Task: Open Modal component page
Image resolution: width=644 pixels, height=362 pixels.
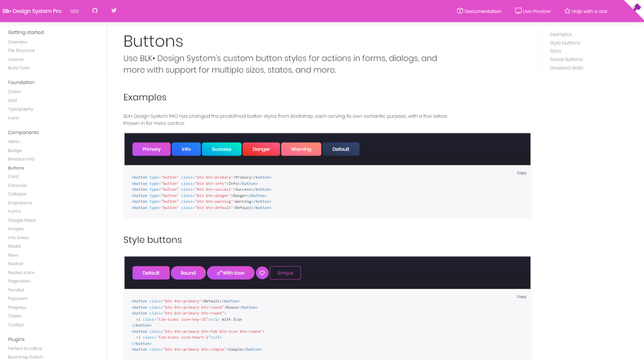Action: click(14, 246)
